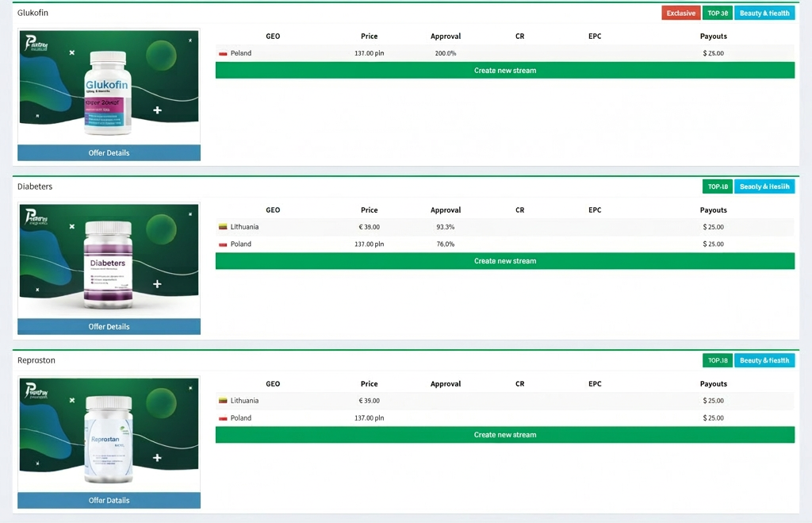Click Beauty & Health tag on Diabeters
The width and height of the screenshot is (812, 523).
point(764,187)
